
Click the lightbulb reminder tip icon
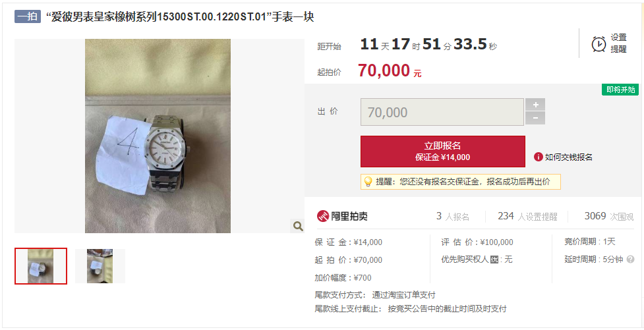point(368,181)
